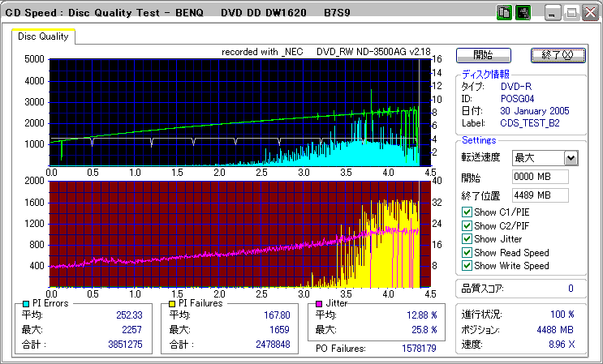Uncheck Show Write Speed

tap(466, 265)
